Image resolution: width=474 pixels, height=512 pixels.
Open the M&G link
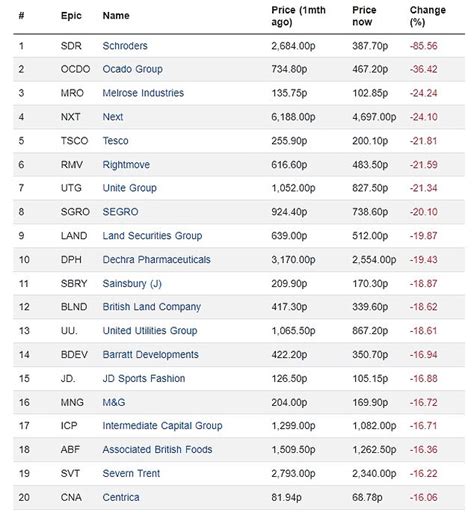tap(114, 402)
